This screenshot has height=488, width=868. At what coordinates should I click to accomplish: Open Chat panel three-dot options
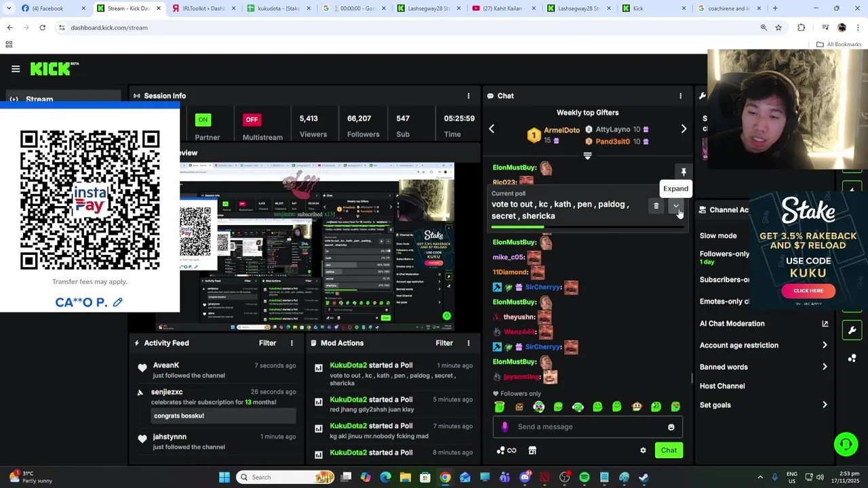tap(680, 96)
